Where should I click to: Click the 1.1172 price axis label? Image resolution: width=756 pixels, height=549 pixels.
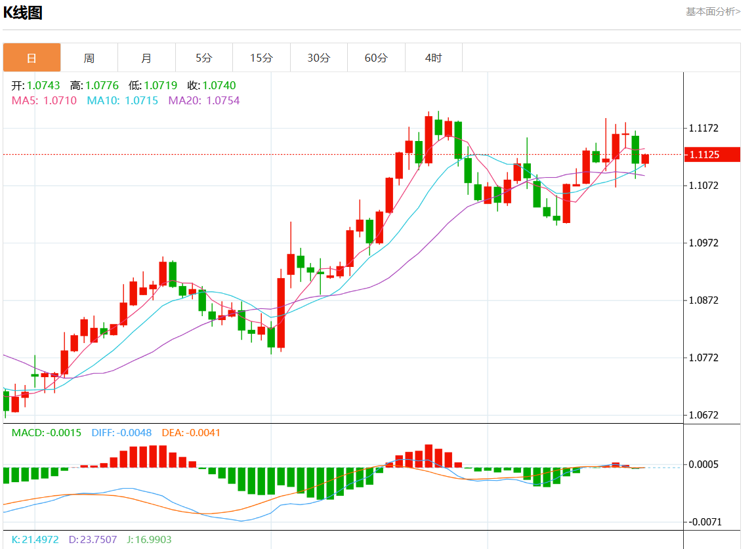pos(703,129)
